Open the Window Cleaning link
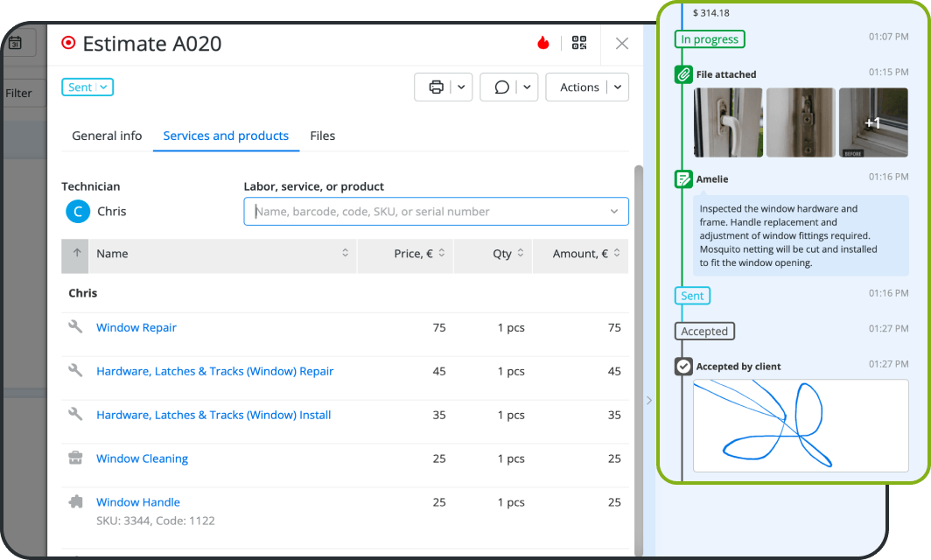 (x=143, y=458)
